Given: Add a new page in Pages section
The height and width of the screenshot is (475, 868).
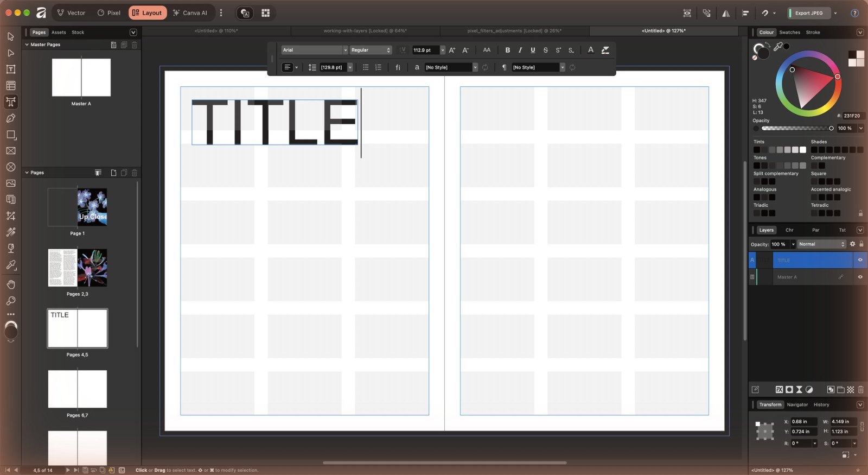Looking at the screenshot, I should pos(113,173).
